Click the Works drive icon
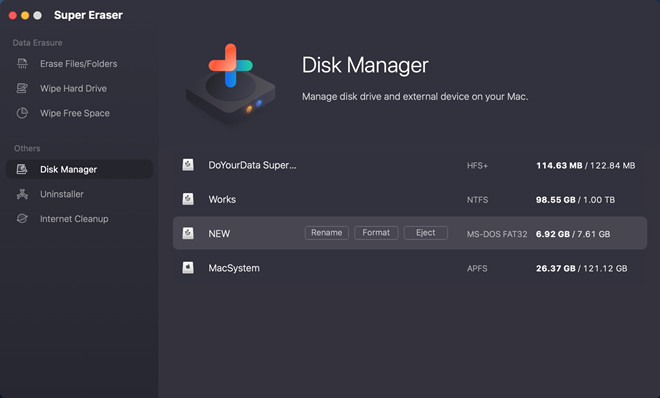 [x=188, y=199]
